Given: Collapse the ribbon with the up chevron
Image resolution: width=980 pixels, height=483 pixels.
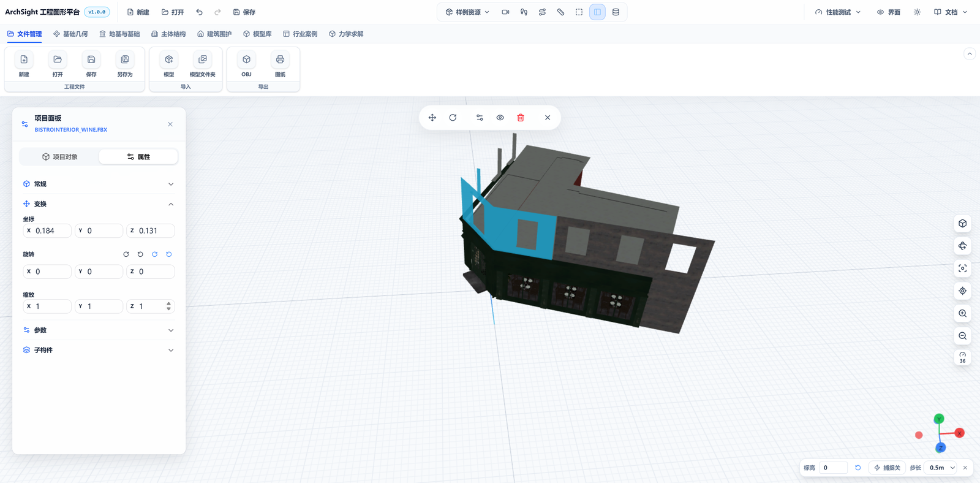Looking at the screenshot, I should click(x=970, y=54).
